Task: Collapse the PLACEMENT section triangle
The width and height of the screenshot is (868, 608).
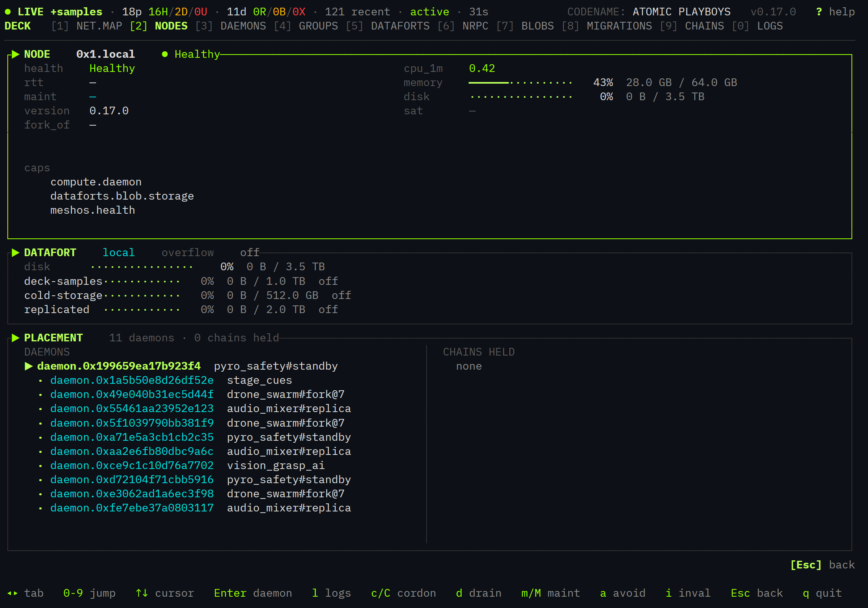Action: coord(16,338)
